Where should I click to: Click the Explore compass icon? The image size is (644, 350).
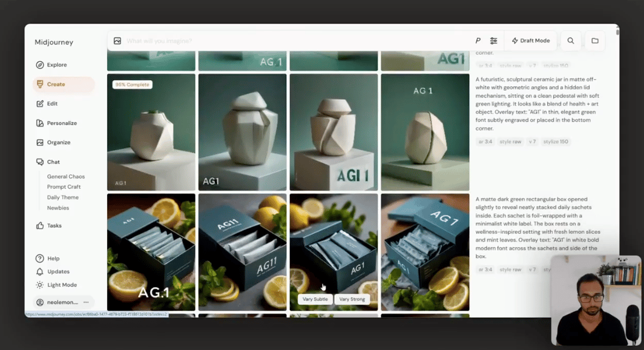click(40, 65)
